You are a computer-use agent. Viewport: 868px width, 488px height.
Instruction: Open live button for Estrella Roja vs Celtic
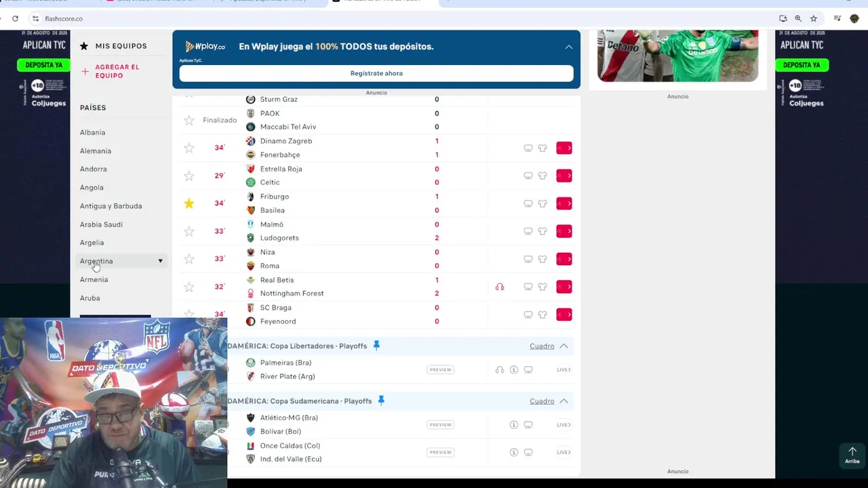point(564,176)
